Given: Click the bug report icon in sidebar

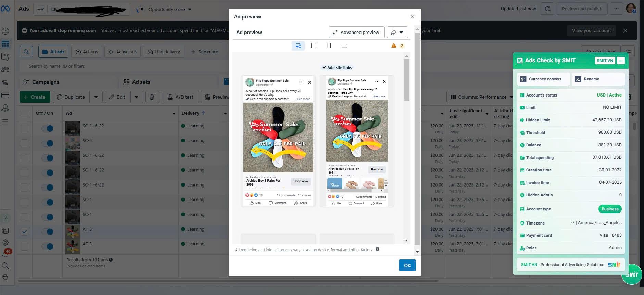Looking at the screenshot, I should point(5,277).
